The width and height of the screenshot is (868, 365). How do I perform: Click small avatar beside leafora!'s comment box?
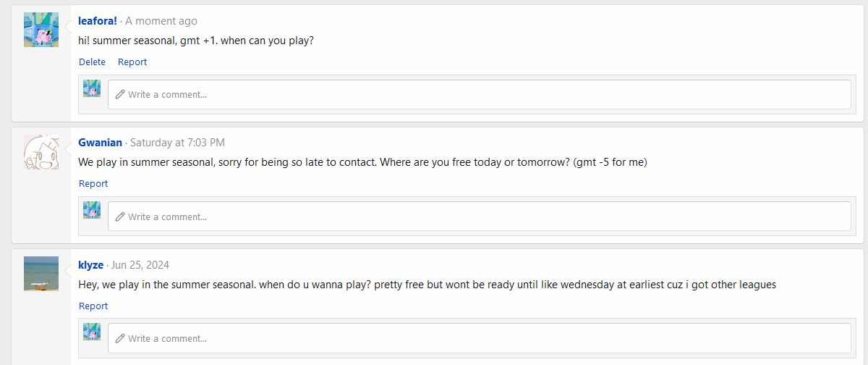click(92, 88)
